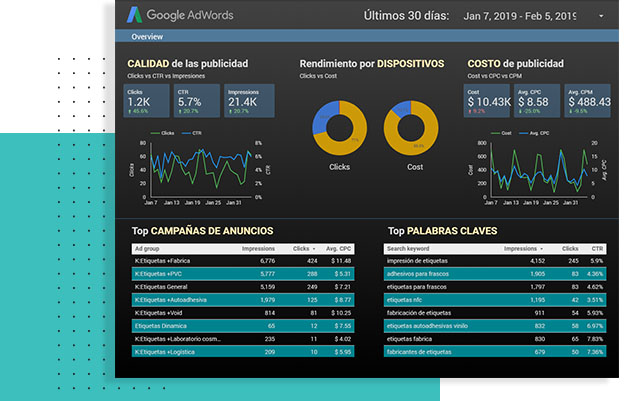Click the Clicks sort arrow in campaigns table

pos(314,249)
